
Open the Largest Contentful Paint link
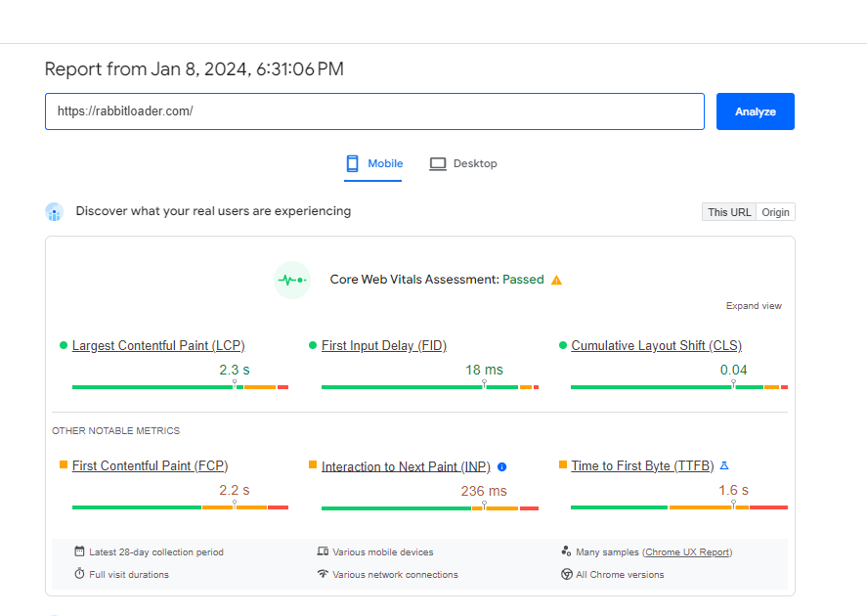[x=158, y=345]
